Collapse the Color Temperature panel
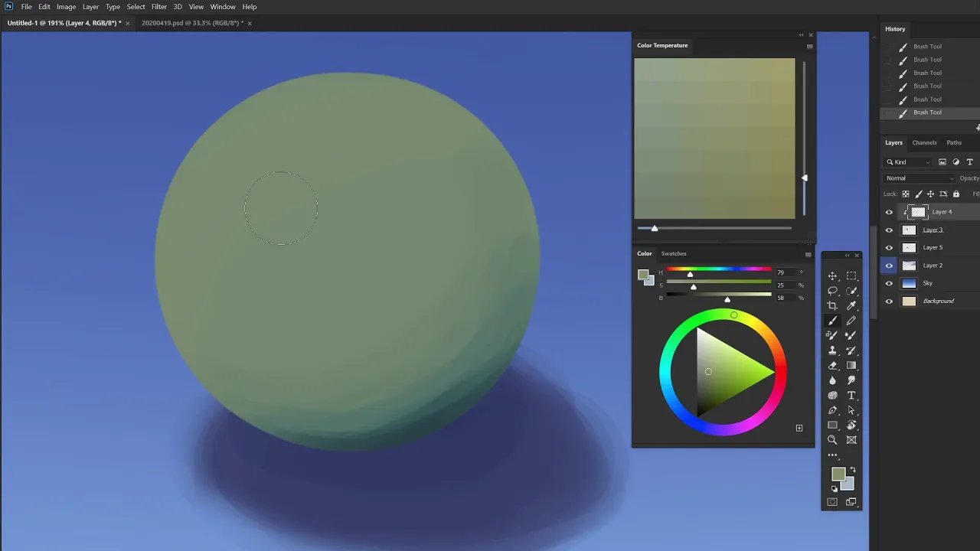 pyautogui.click(x=801, y=35)
